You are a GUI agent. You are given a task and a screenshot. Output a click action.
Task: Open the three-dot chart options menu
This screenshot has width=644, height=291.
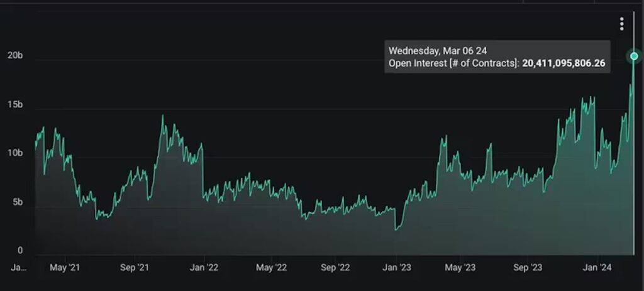pos(622,24)
